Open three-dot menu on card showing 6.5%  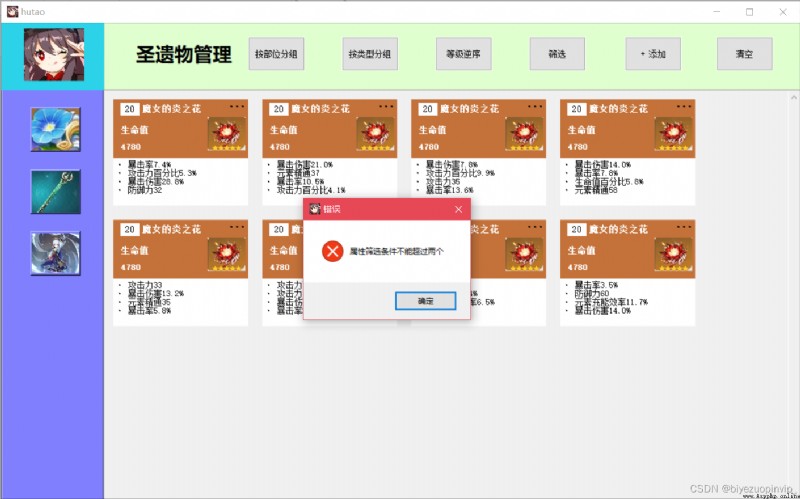[x=535, y=227]
